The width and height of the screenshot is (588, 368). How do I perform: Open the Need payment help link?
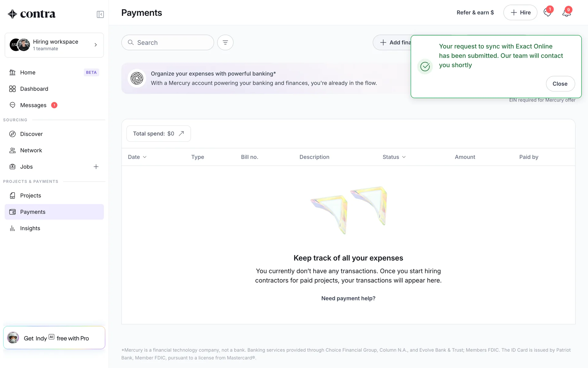[348, 298]
